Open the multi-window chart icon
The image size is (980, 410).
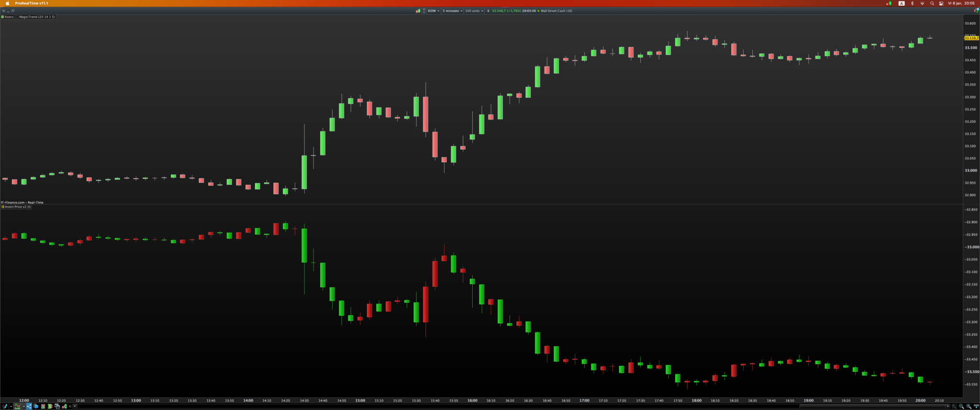(57, 406)
